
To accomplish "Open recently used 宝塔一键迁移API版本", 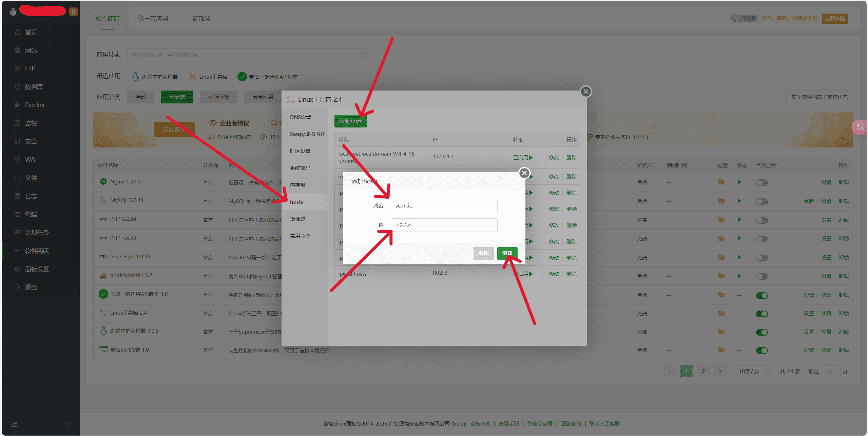I will coord(268,77).
